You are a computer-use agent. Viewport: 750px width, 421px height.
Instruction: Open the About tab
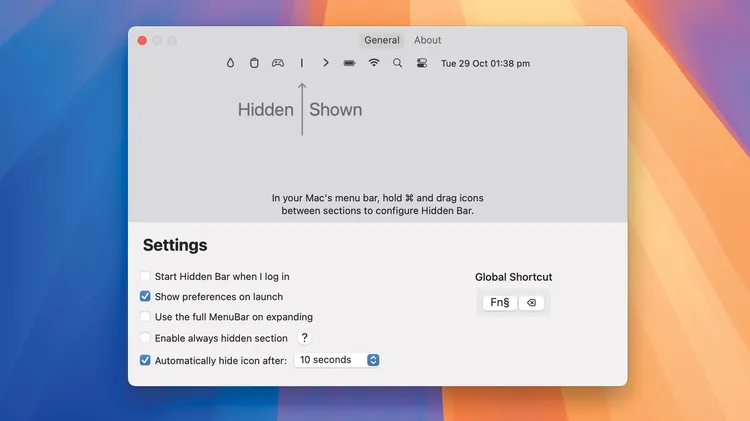click(428, 40)
